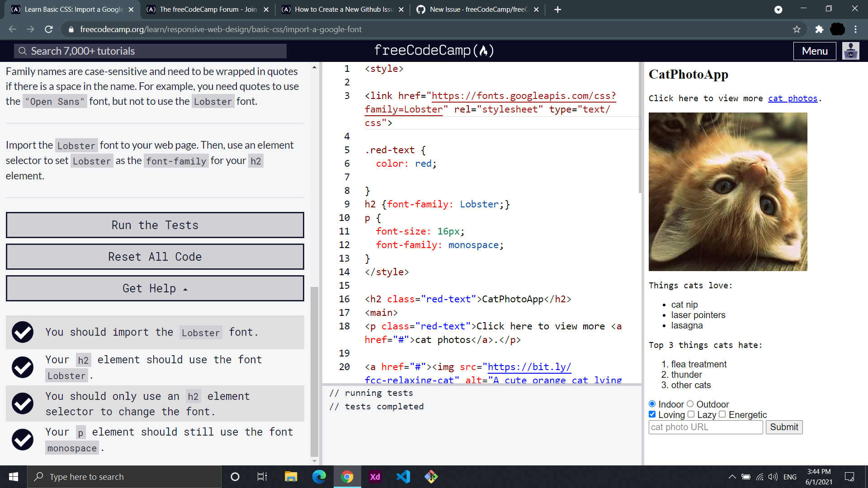This screenshot has height=488, width=868.
Task: Open Chrome's three-dot menu
Action: pos(855,29)
